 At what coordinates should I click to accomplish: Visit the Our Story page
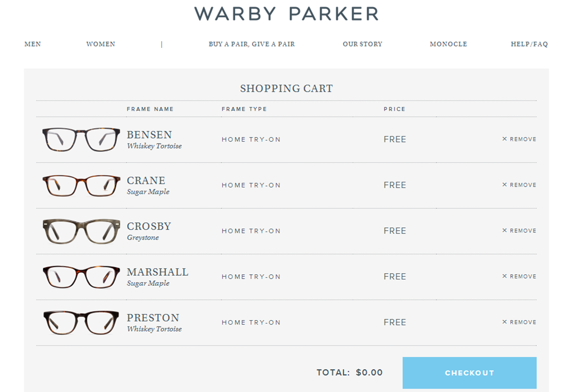point(363,44)
